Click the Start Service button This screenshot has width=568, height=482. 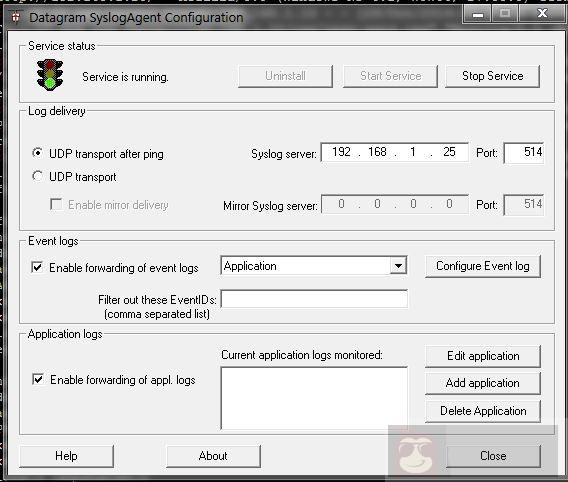[390, 76]
